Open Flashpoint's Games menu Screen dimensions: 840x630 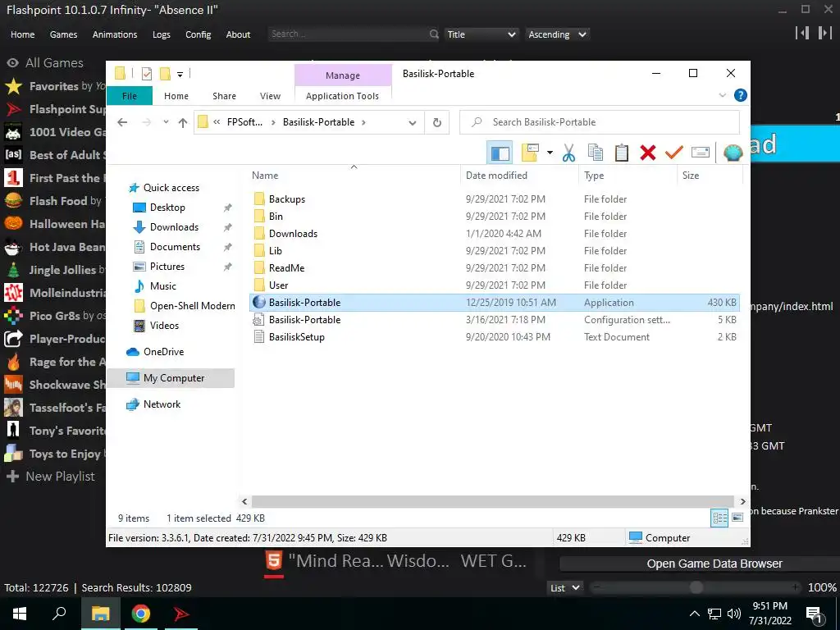(x=63, y=34)
